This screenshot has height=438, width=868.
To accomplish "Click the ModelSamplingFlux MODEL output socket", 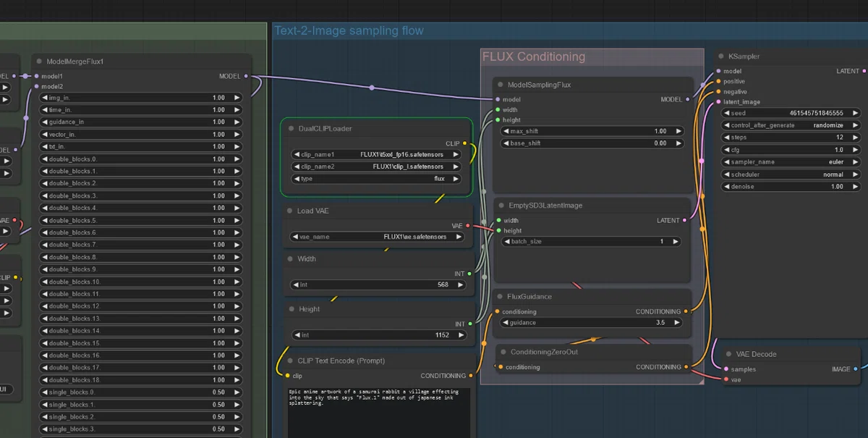I will coord(686,99).
